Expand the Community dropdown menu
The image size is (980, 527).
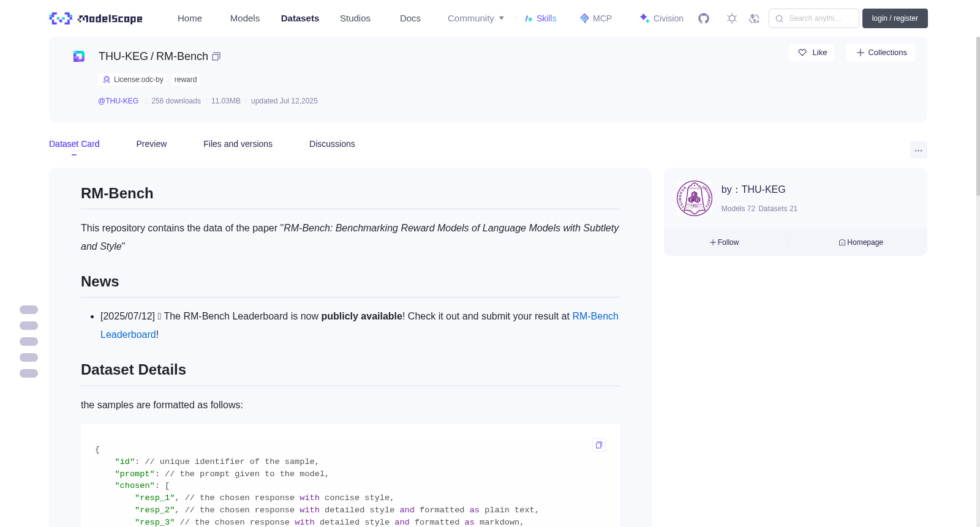coord(476,18)
